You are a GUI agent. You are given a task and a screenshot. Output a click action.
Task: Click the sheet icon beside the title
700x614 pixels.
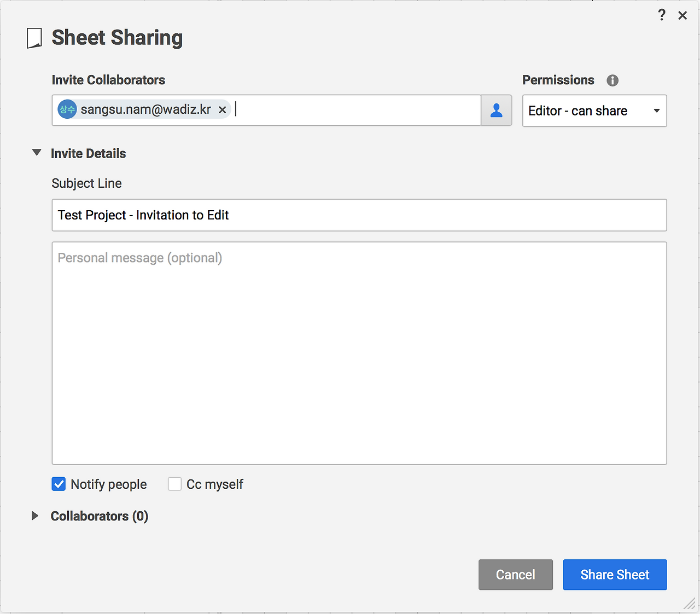click(x=34, y=38)
